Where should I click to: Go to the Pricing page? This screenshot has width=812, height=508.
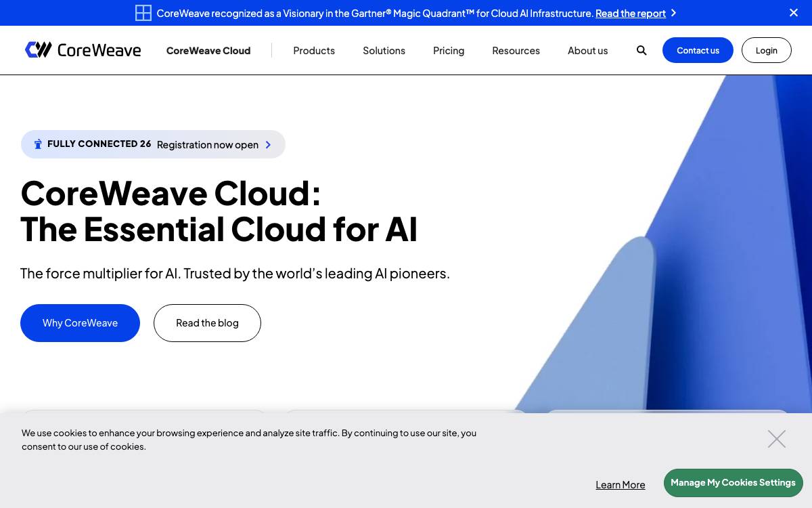tap(449, 51)
